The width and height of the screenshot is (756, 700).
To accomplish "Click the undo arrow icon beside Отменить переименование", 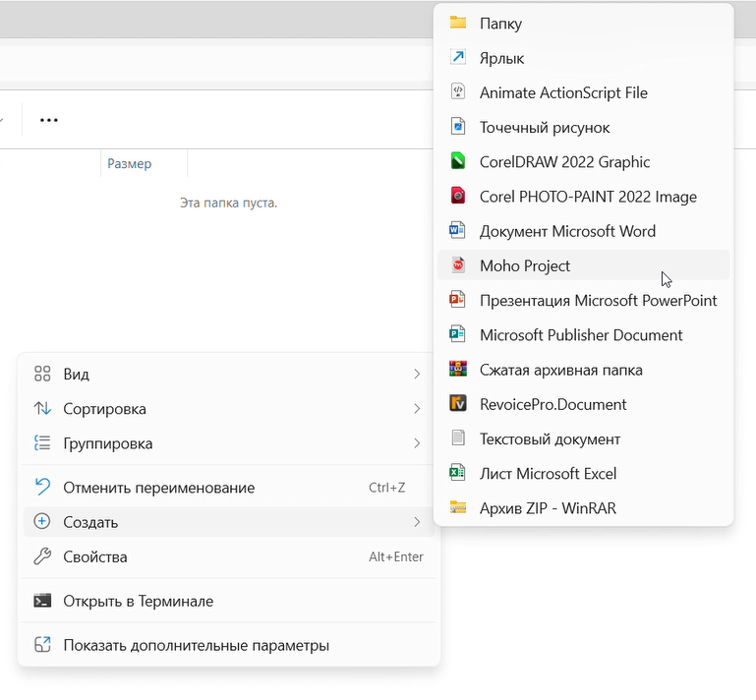I will point(42,487).
